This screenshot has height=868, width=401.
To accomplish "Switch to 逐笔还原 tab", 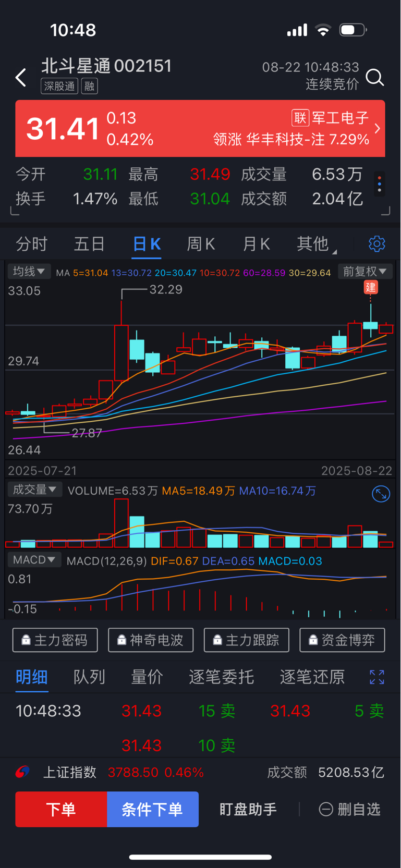I will [x=312, y=677].
